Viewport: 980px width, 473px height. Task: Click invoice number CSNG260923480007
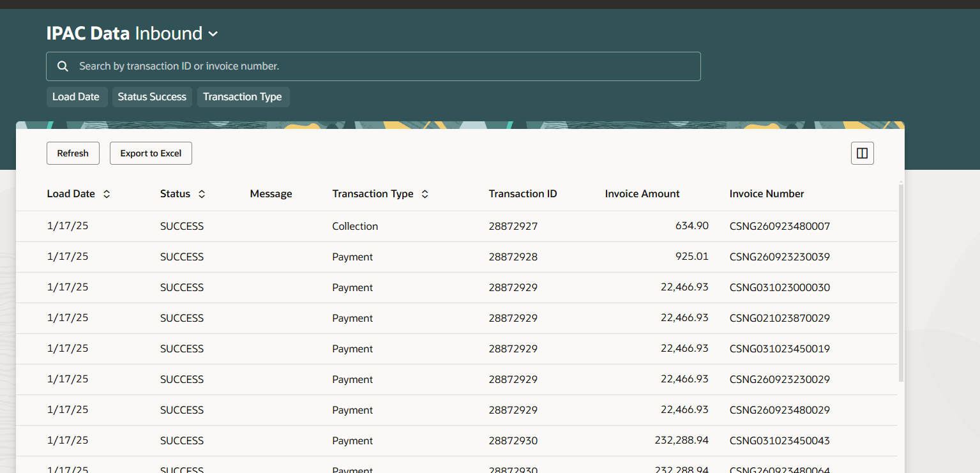780,226
